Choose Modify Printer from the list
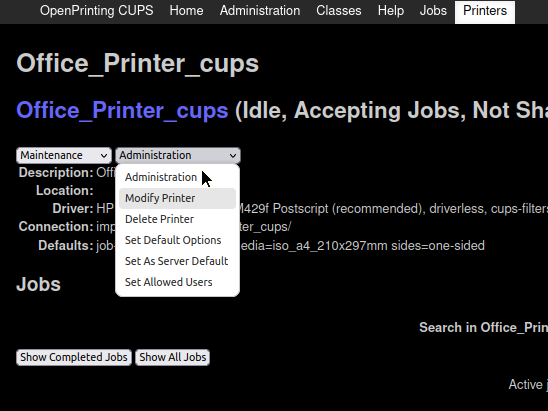This screenshot has height=411, width=548. 178,198
